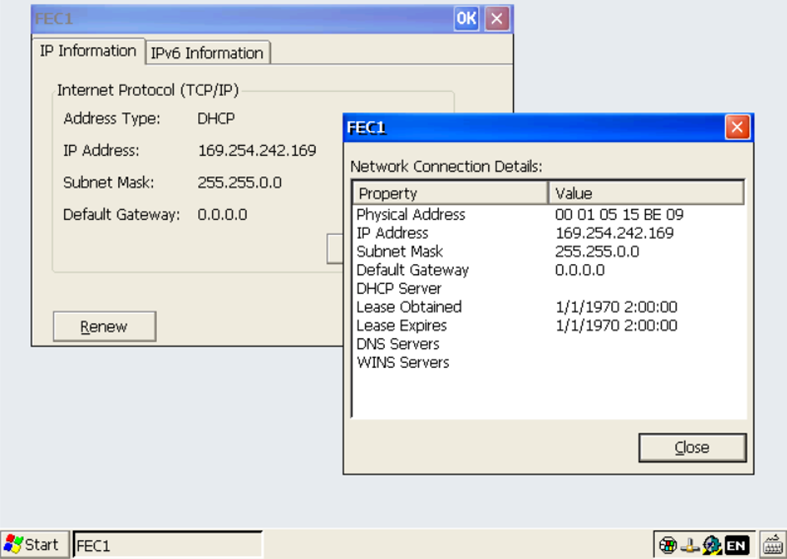Open the octagon colored-squares tray icon
787x559 pixels.
(668, 545)
